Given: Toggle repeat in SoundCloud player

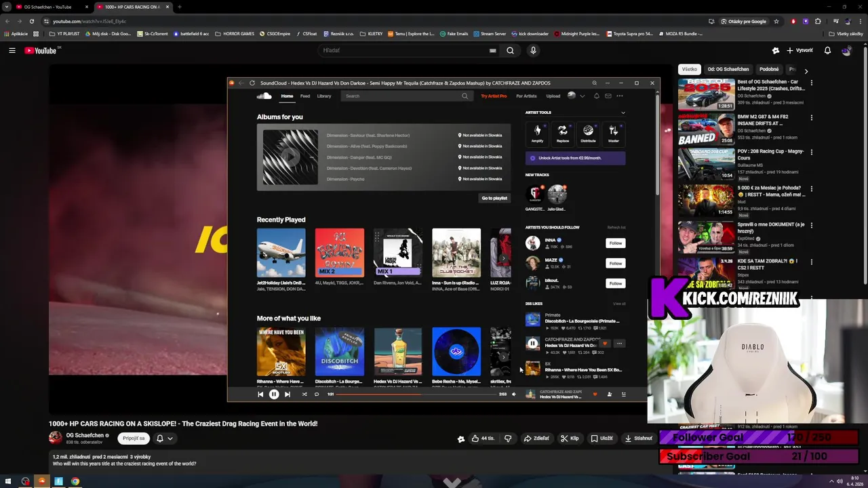Looking at the screenshot, I should coord(317,394).
